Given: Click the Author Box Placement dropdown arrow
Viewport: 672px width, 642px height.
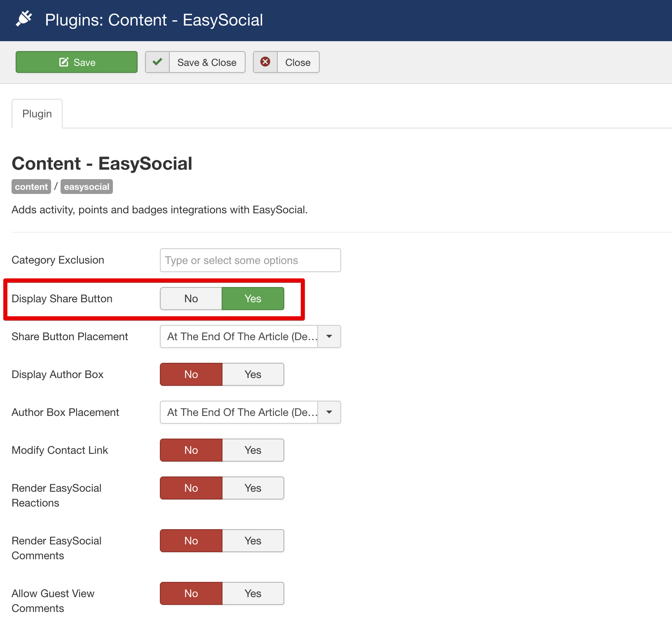Looking at the screenshot, I should (329, 412).
